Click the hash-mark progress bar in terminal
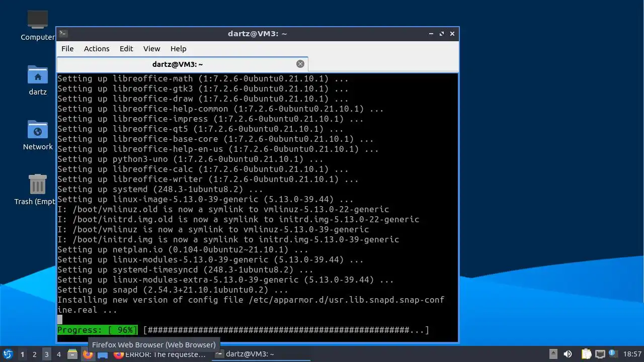The image size is (644, 362). pos(286,330)
